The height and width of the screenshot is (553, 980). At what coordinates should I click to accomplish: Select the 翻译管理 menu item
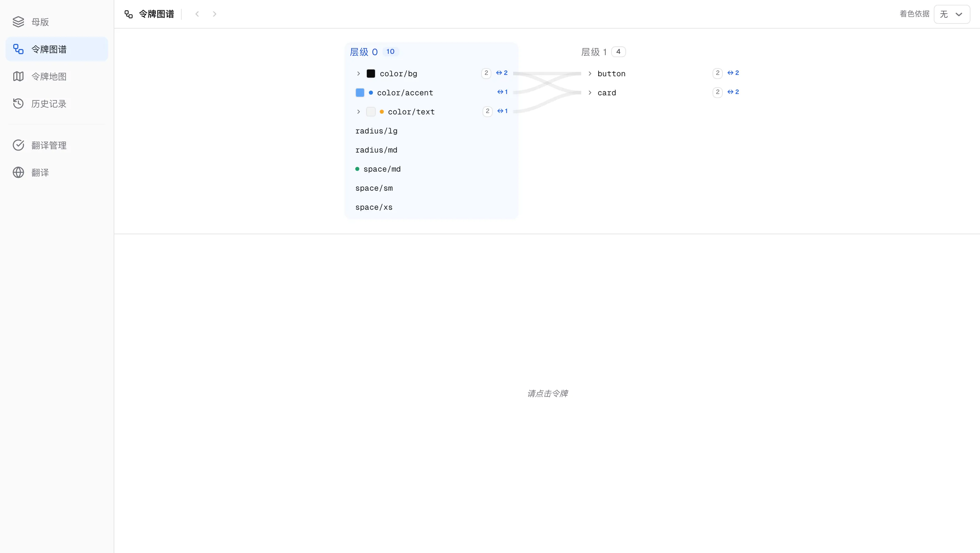57,145
